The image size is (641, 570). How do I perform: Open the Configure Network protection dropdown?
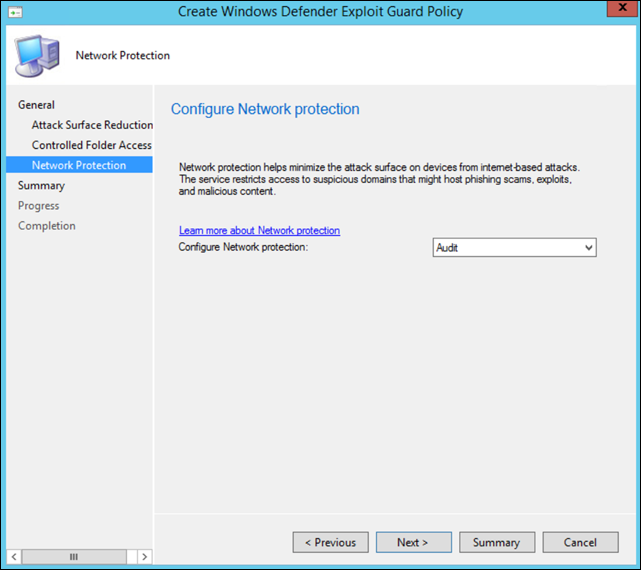(514, 247)
